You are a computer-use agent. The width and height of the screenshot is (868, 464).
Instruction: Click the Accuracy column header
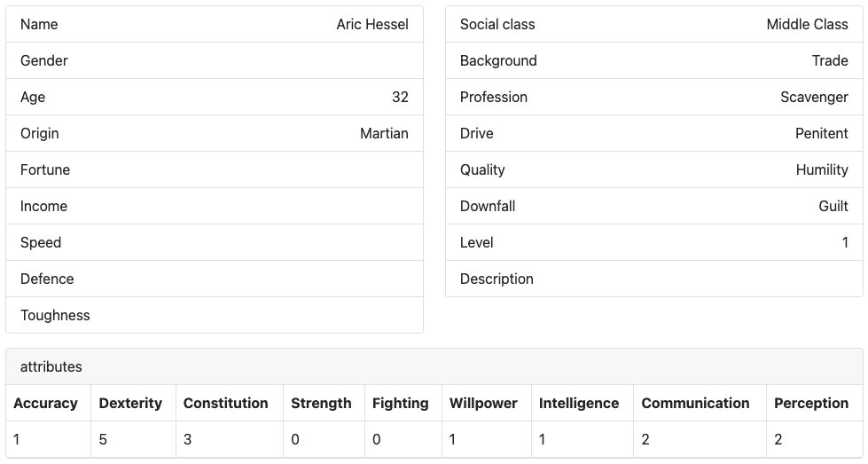(x=46, y=403)
